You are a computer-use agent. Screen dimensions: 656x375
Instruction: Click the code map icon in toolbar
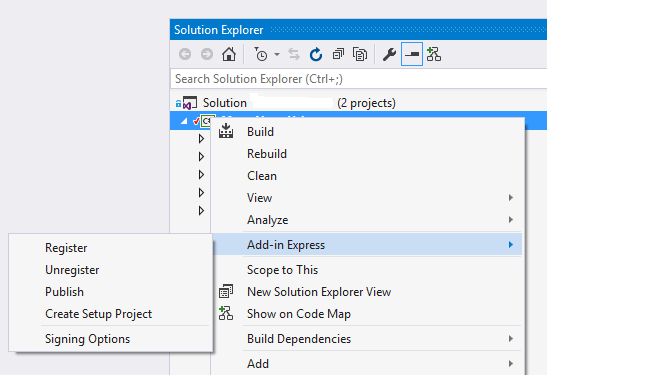coord(434,54)
